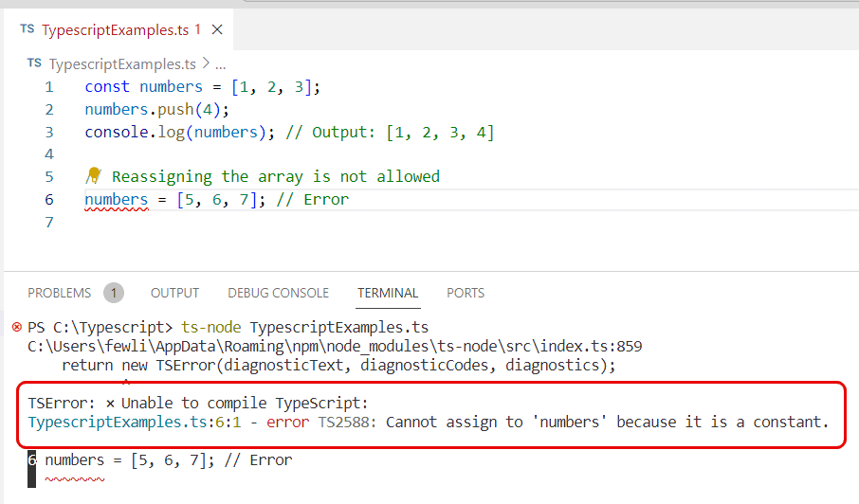Click the underlined 'numbers' variable on line 6
This screenshot has height=504, width=859.
pyautogui.click(x=116, y=199)
